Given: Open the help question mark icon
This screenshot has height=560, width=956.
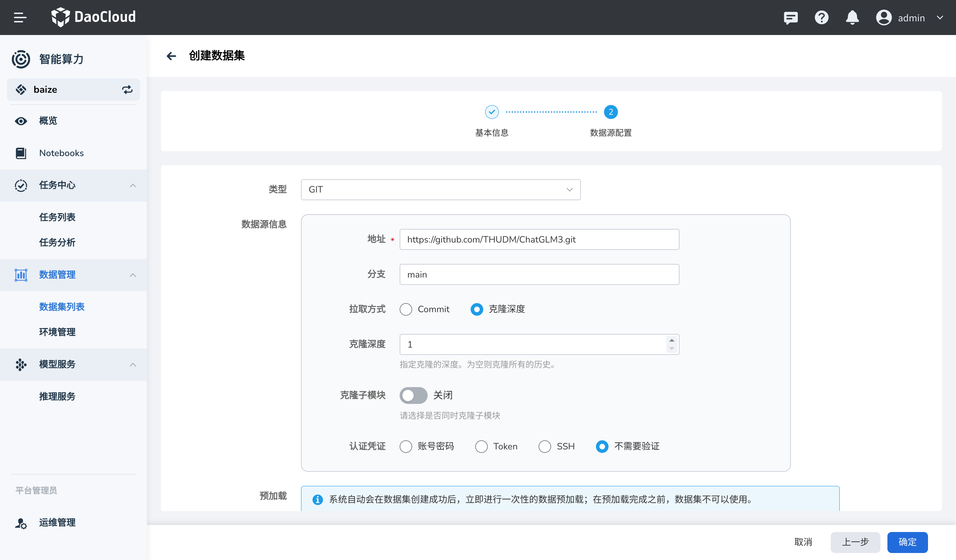Looking at the screenshot, I should pyautogui.click(x=821, y=17).
